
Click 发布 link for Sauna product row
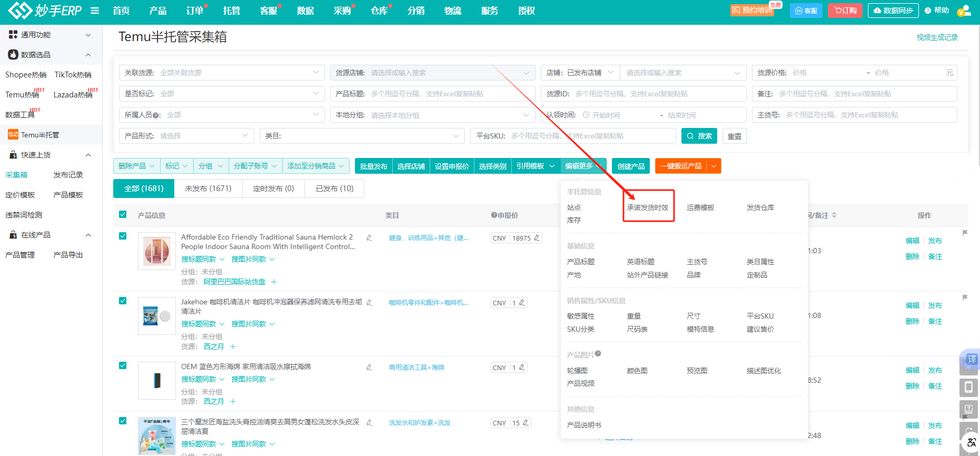click(x=935, y=241)
